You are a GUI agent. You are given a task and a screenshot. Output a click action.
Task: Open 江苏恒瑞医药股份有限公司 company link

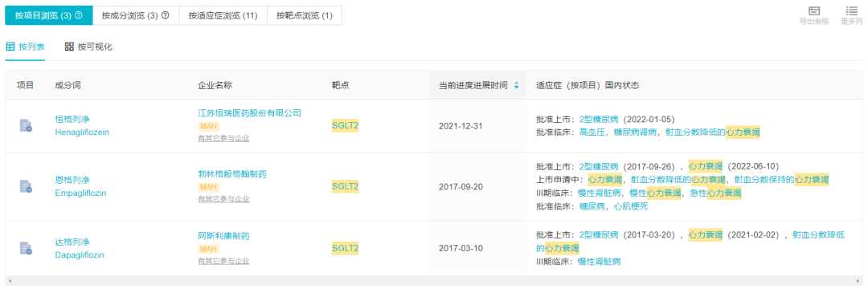coord(250,113)
